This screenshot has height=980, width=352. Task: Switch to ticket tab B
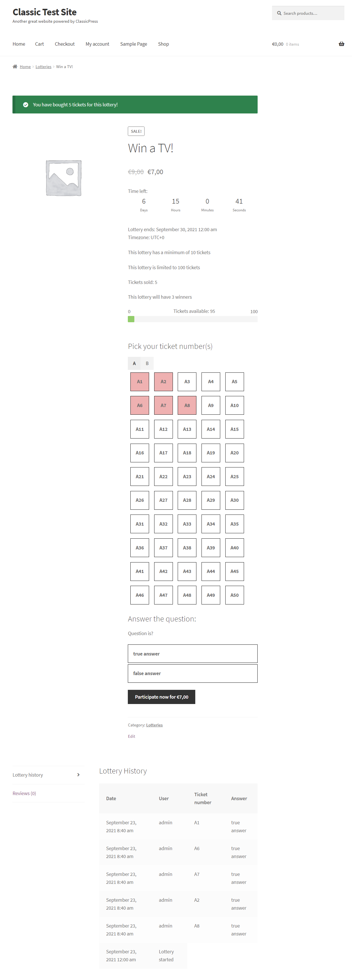[x=147, y=363]
